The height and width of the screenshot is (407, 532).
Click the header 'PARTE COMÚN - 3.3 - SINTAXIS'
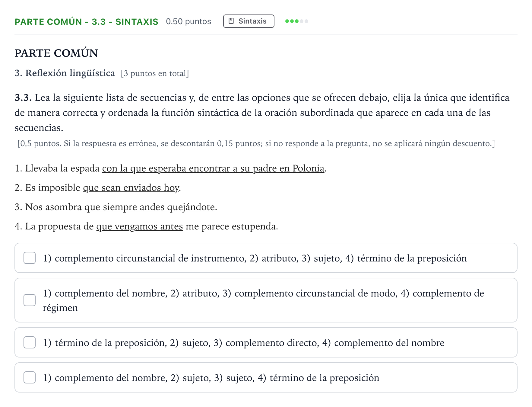point(86,22)
